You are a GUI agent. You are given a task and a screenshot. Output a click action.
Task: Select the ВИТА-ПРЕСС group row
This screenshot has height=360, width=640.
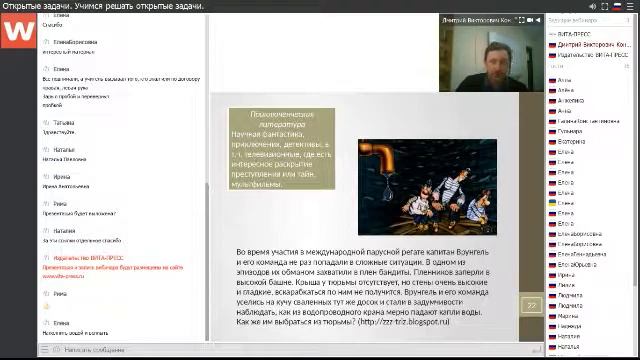click(x=589, y=34)
